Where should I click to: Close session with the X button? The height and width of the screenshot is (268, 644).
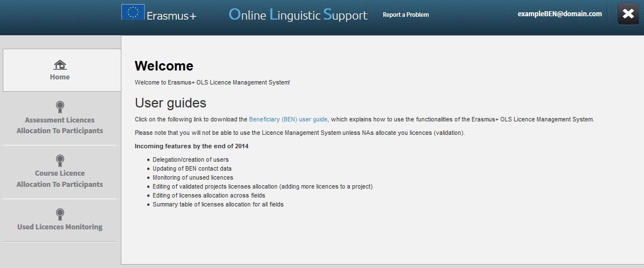[x=628, y=14]
